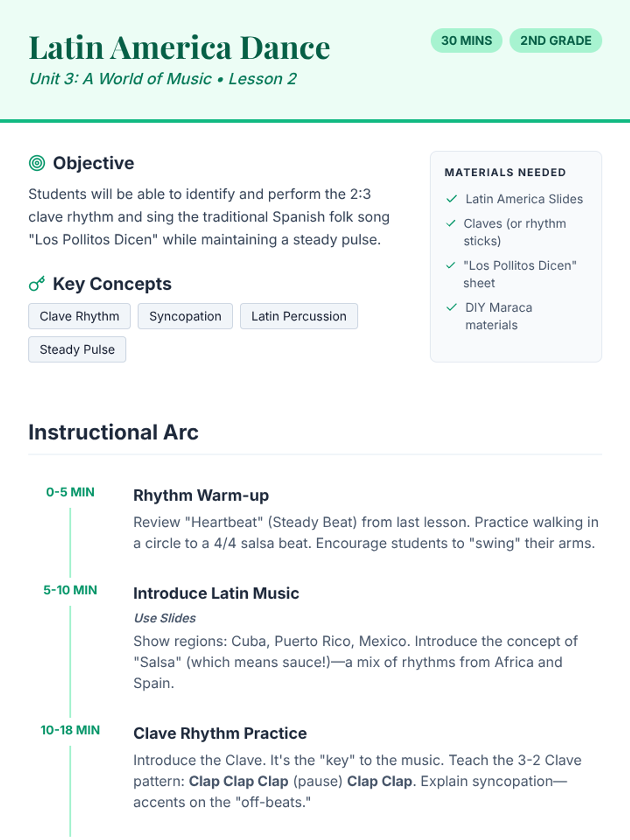Click the Rhythm Warm-up step heading
630x840 pixels.
click(x=201, y=495)
